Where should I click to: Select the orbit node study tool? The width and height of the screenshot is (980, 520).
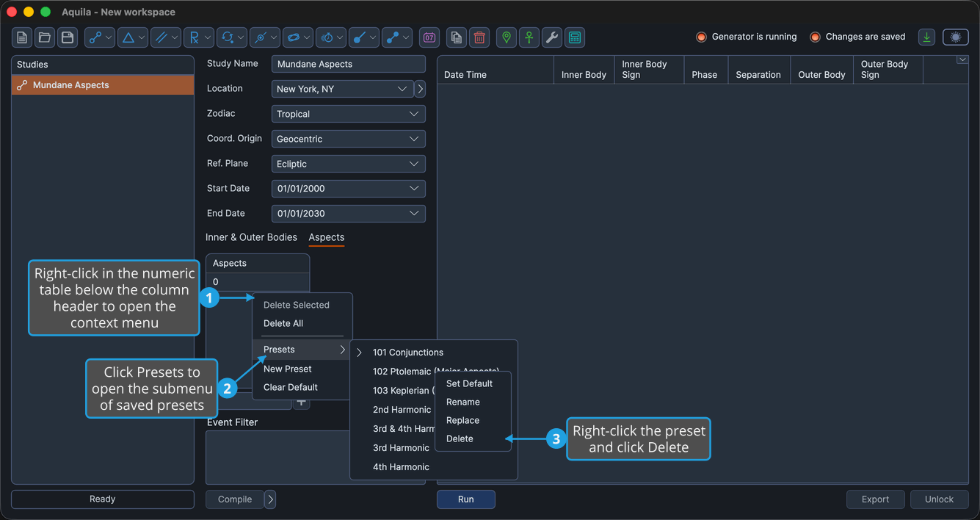click(265, 37)
